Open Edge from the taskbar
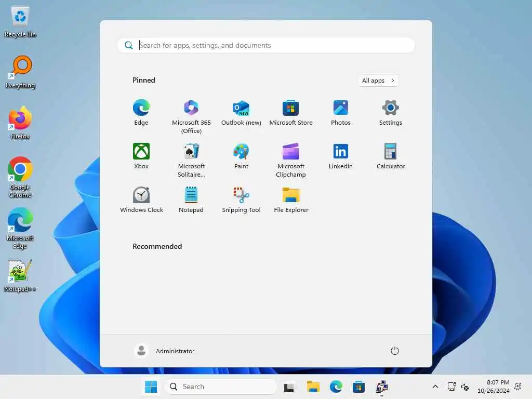This screenshot has height=399, width=532. point(336,387)
